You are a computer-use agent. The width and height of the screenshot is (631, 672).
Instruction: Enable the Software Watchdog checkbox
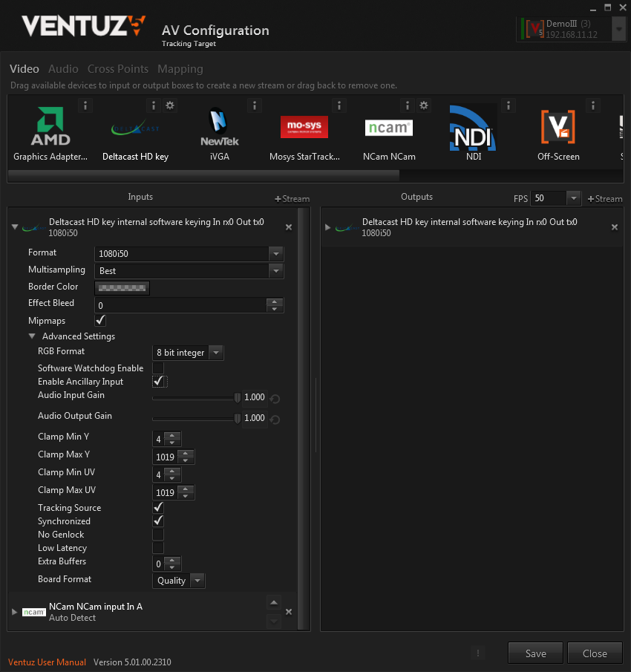tap(158, 368)
